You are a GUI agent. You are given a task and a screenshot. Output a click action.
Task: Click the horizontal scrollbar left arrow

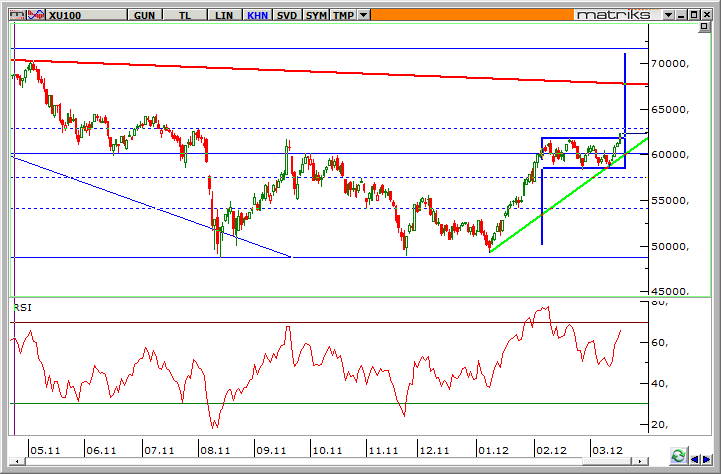(17, 461)
